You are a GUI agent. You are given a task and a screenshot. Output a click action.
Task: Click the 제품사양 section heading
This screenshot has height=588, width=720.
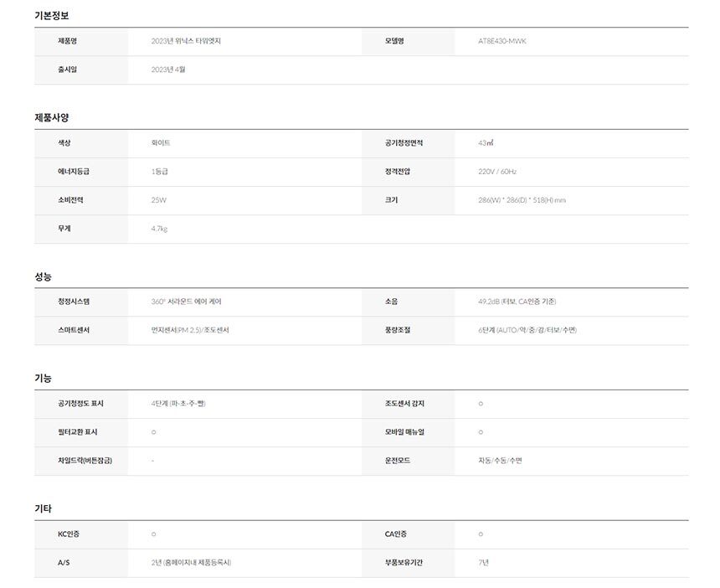(x=52, y=117)
